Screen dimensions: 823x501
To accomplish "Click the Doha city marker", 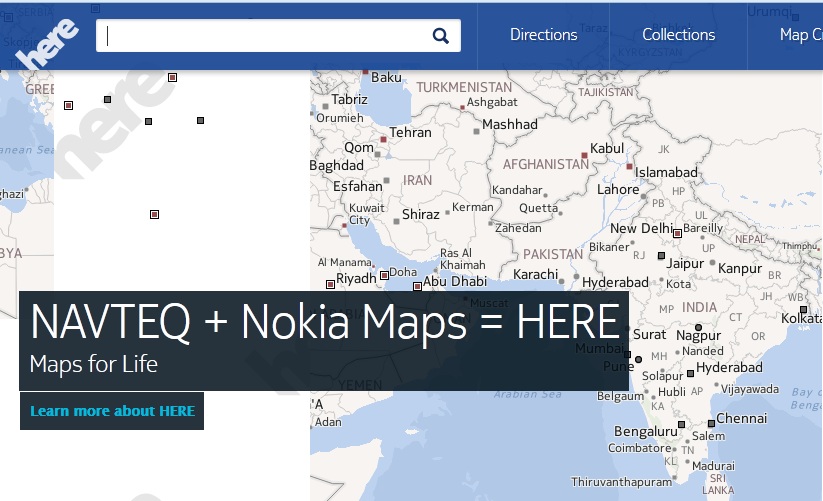I will pyautogui.click(x=384, y=275).
